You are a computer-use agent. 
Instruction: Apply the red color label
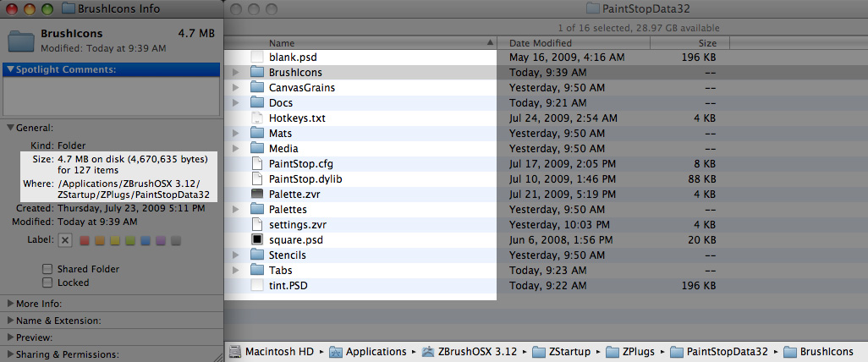click(x=85, y=241)
